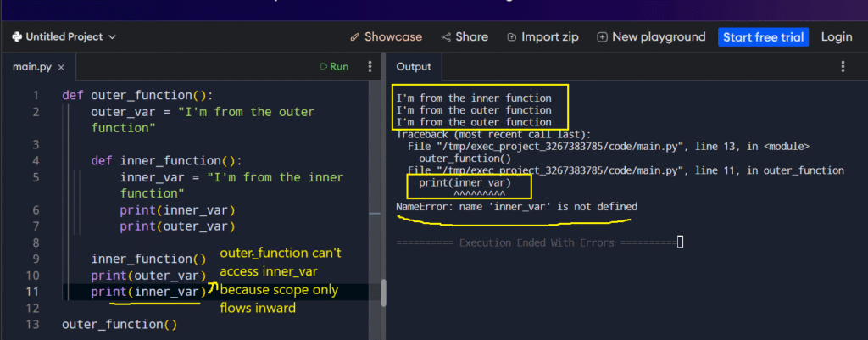868x340 pixels.
Task: Click the playground logo beside Untitled Project
Action: [x=17, y=37]
